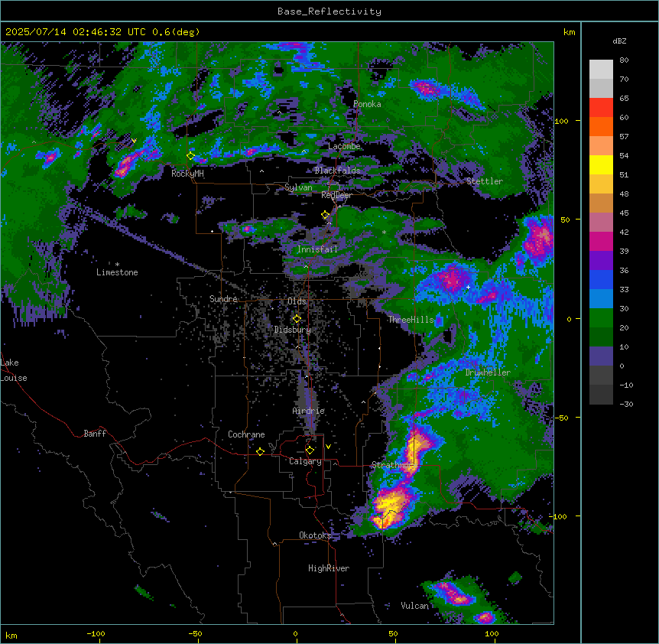The image size is (659, 644).
Task: Select the red 60-65 dBZ legend swatch
Action: pos(601,108)
